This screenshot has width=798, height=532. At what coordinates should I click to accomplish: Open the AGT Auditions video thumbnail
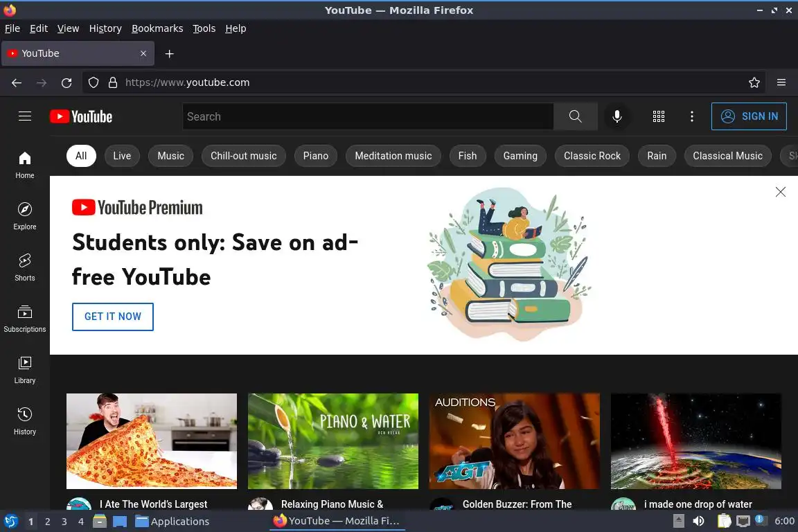(x=515, y=441)
